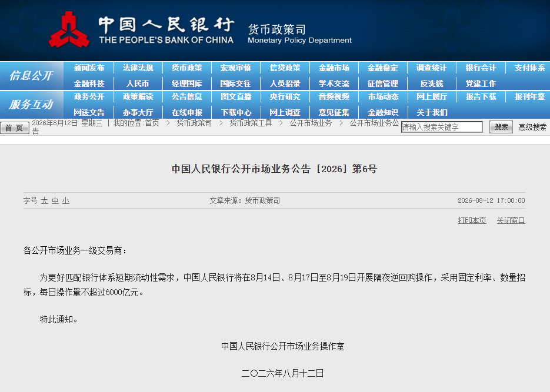Click 关闭窗口 link
The height and width of the screenshot is (392, 550).
pyautogui.click(x=511, y=220)
